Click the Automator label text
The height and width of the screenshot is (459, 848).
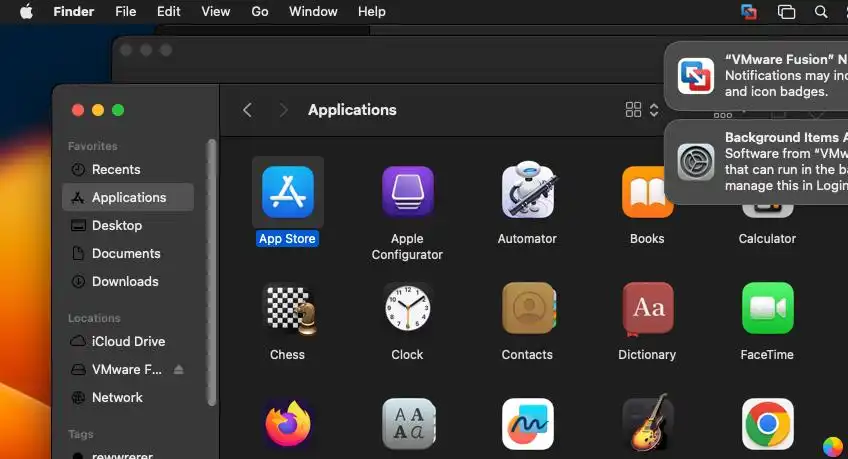click(527, 238)
